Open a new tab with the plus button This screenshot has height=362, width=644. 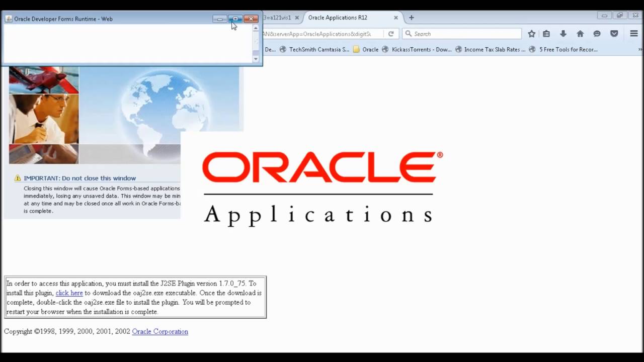point(411,18)
